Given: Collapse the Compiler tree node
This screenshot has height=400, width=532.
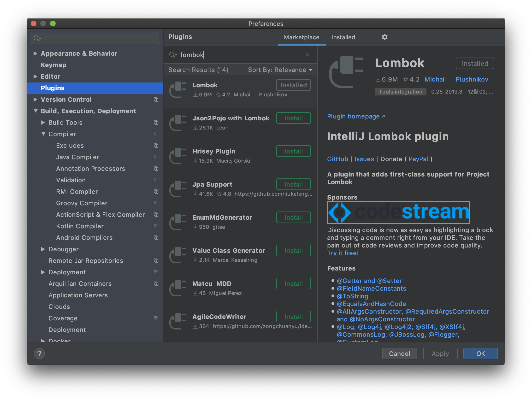Looking at the screenshot, I should coord(43,134).
